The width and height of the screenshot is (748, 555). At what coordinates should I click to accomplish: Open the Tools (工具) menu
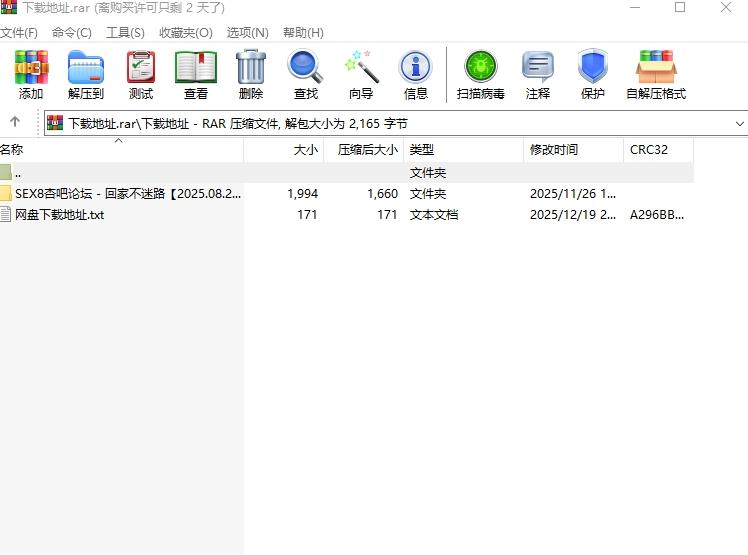tap(125, 32)
